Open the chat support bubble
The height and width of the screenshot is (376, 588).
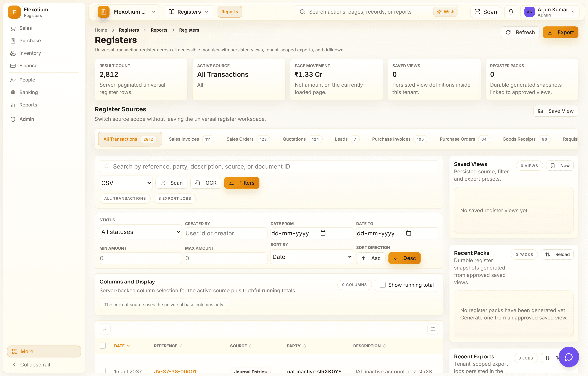pos(569,357)
